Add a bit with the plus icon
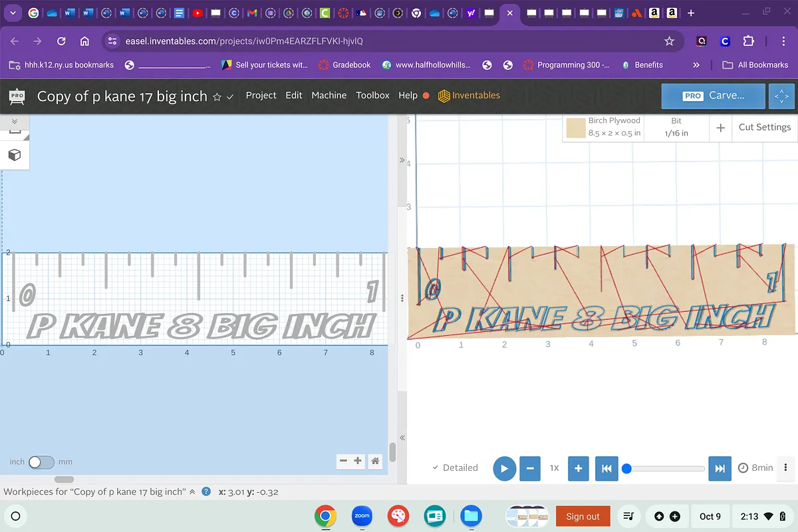Viewport: 798px width, 532px height. 720,128
